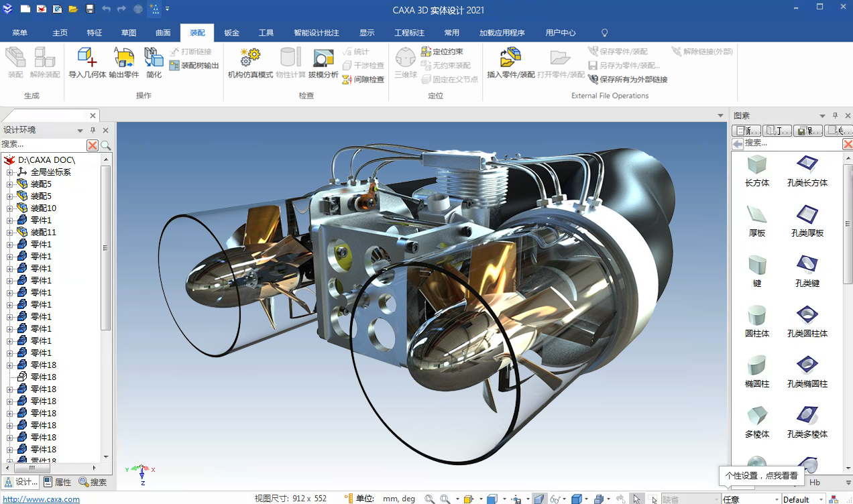Screen dimensions: 853x504
Task: Run 间隙检查 clearance check
Action: tap(363, 79)
